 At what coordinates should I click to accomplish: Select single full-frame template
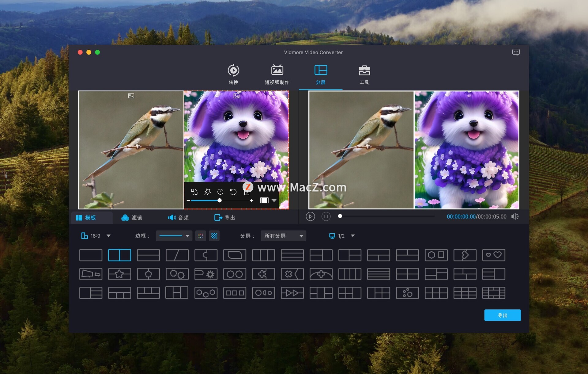[x=91, y=255]
